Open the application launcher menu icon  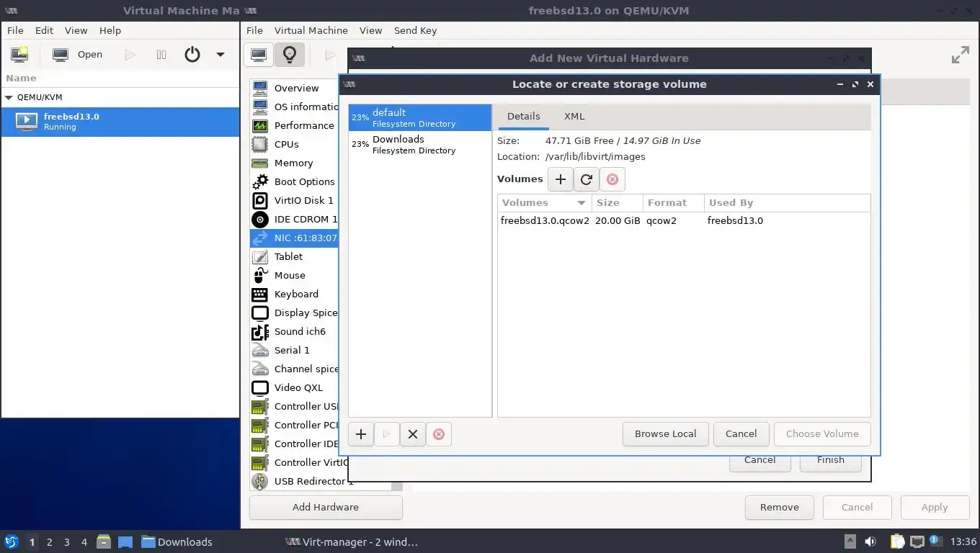coord(11,541)
